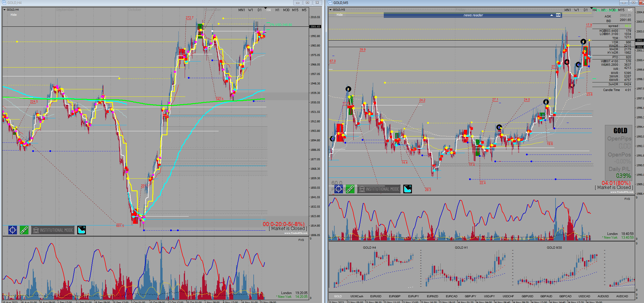Select GBPJPY in the symbol bar
The width and height of the screenshot is (644, 303).
pyautogui.click(x=471, y=296)
